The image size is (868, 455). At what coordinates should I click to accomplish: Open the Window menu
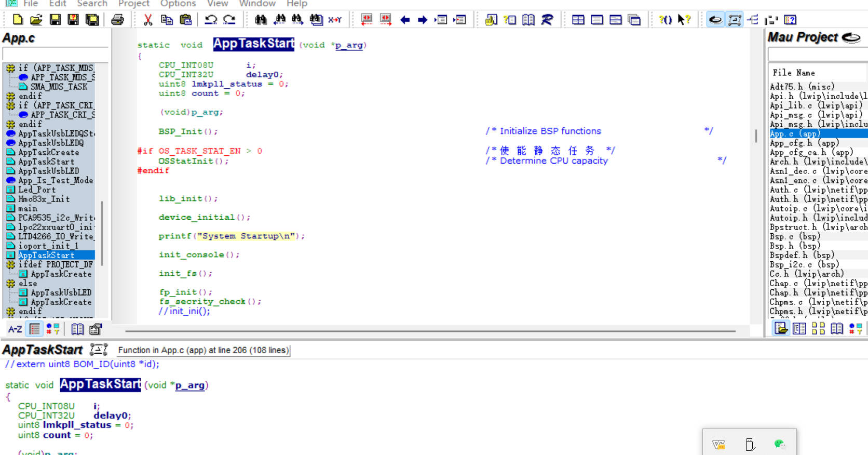pos(257,4)
